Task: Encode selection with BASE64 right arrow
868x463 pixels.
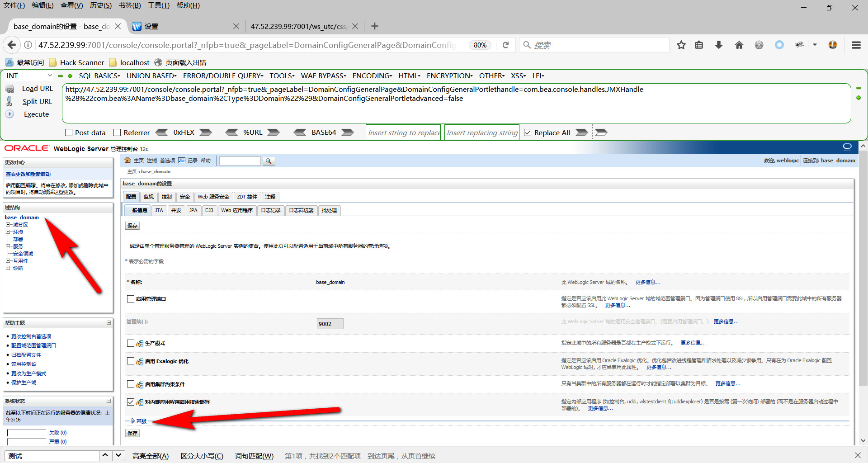Action: coord(348,132)
